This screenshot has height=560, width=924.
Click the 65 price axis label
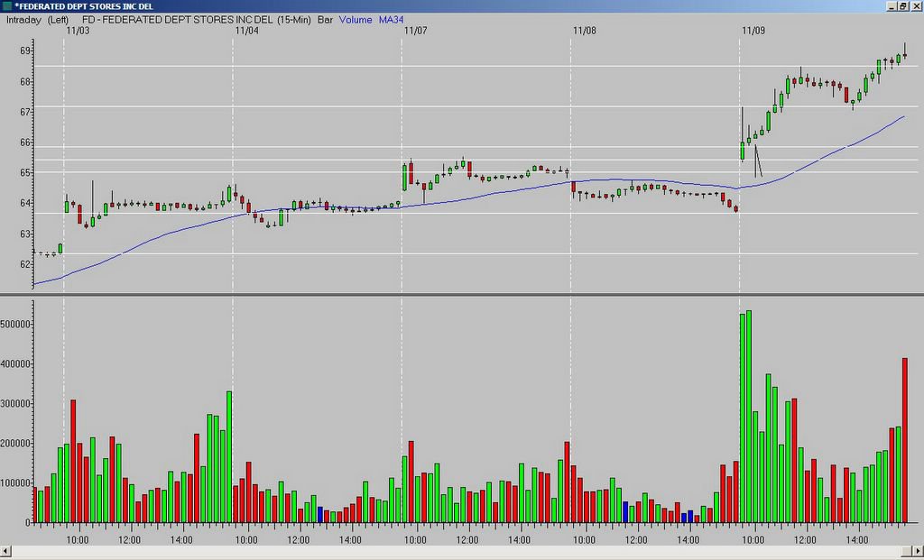coord(24,173)
